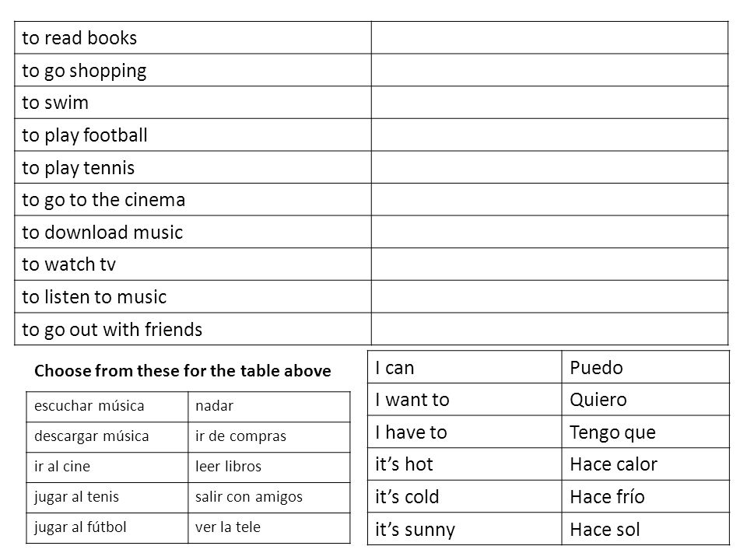747x560 pixels.
Task: Click the empty cell next to 'to download music'
Action: click(x=550, y=232)
